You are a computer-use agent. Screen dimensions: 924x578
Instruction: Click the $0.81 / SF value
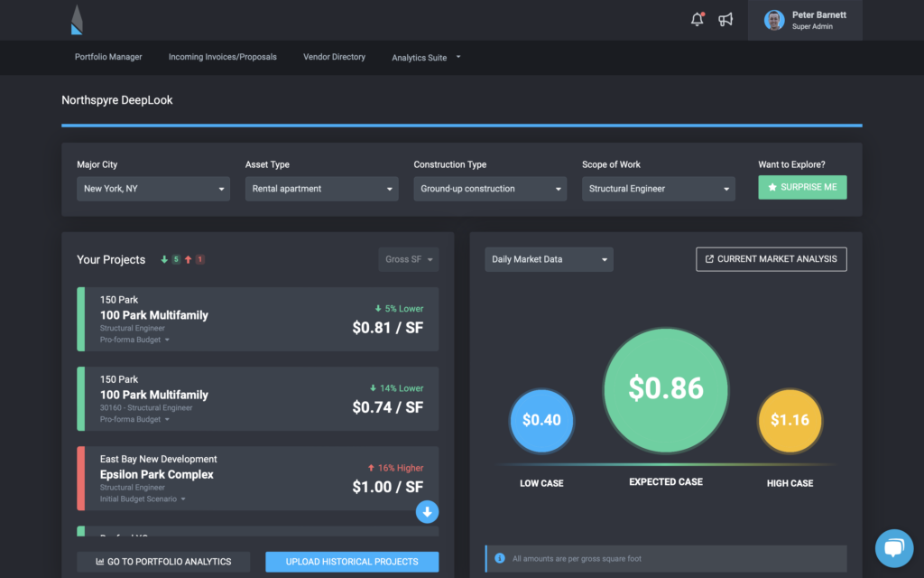point(388,328)
